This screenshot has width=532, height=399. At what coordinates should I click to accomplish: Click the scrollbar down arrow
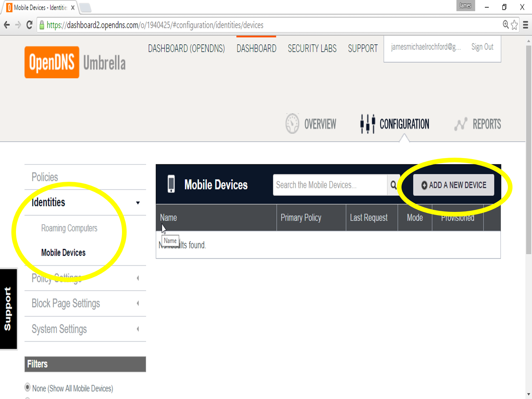(x=528, y=394)
